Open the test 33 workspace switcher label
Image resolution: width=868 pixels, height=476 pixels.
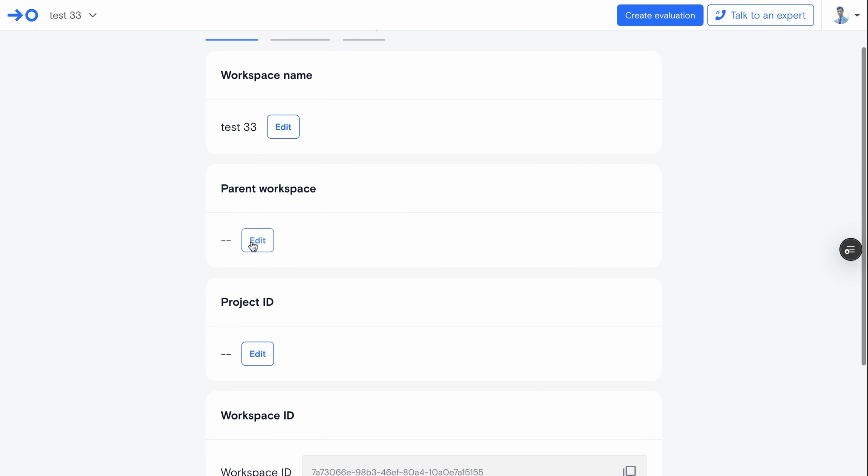tap(65, 15)
